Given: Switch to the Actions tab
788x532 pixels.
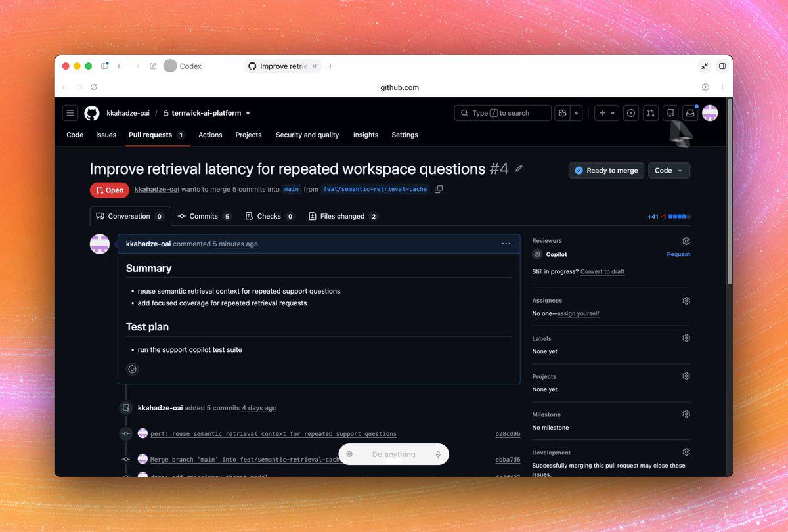Looking at the screenshot, I should point(210,135).
